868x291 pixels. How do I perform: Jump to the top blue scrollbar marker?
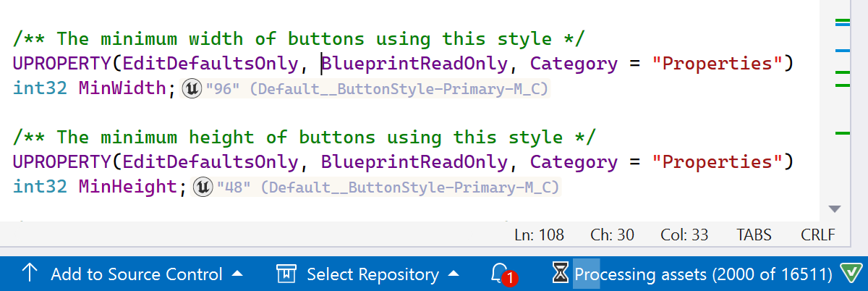pos(842,24)
